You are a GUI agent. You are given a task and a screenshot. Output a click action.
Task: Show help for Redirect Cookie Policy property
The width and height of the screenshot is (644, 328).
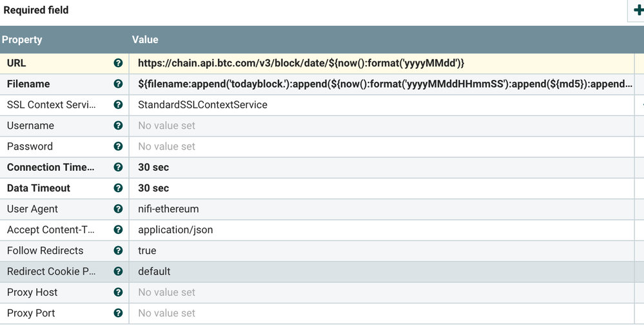(x=118, y=271)
